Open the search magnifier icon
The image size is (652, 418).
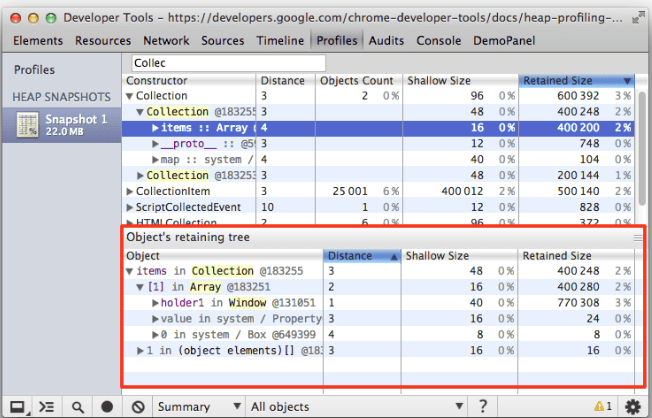tap(77, 407)
